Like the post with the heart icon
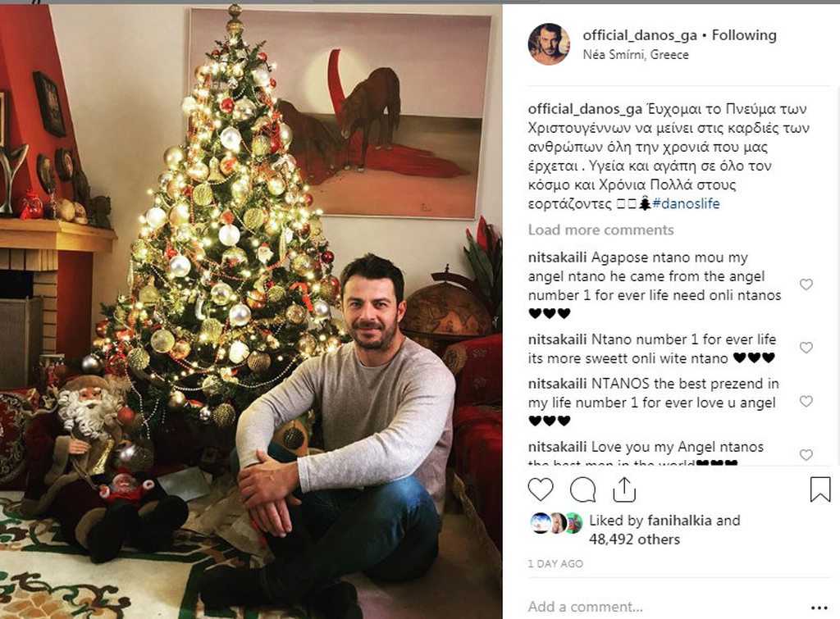 (x=541, y=489)
